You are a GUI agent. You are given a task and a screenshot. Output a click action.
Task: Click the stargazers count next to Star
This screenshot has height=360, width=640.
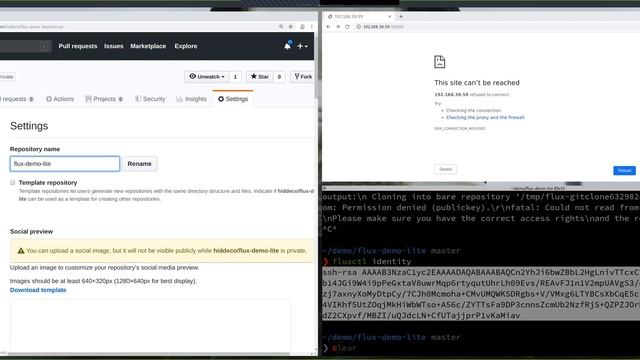click(x=279, y=77)
